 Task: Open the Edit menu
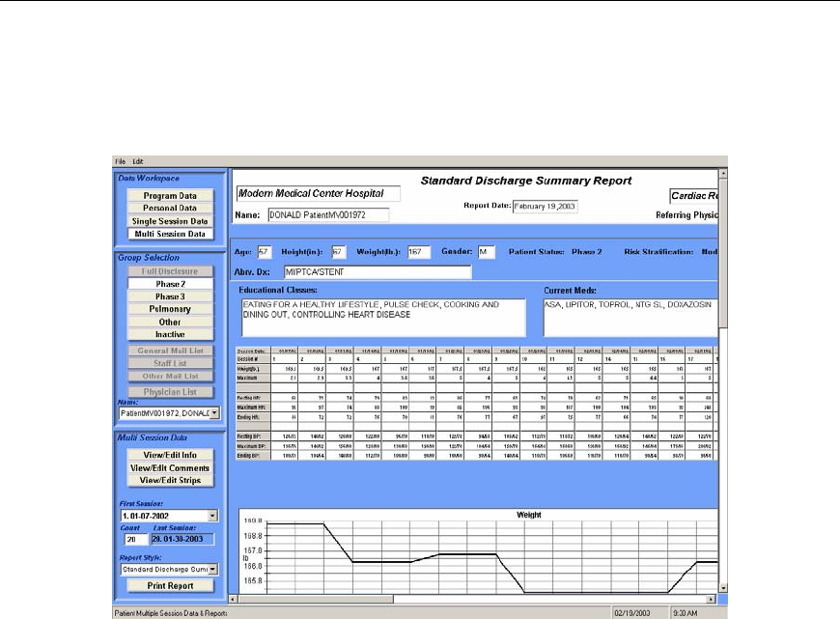[138, 161]
